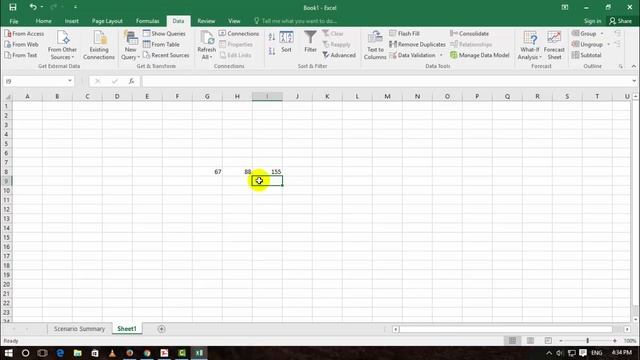Image resolution: width=640 pixels, height=360 pixels.
Task: Collapse the ribbon chevron
Action: (x=634, y=66)
